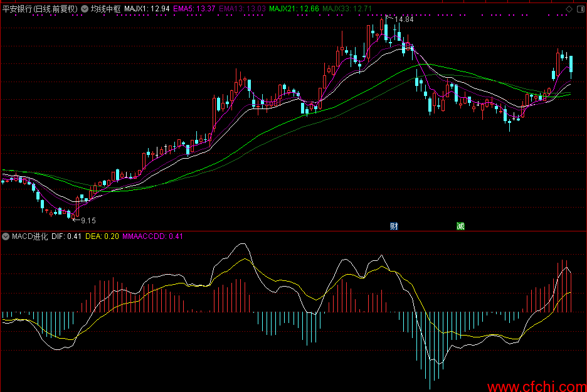Click the 财 financial report marker

[394, 226]
